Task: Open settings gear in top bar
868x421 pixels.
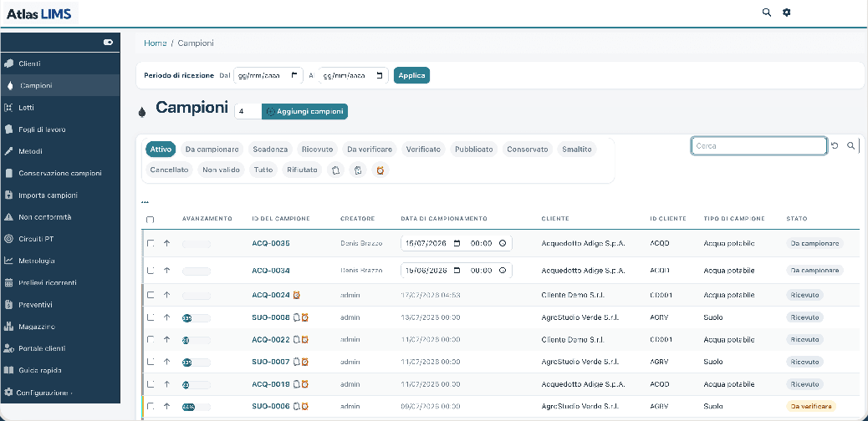Action: coord(786,13)
